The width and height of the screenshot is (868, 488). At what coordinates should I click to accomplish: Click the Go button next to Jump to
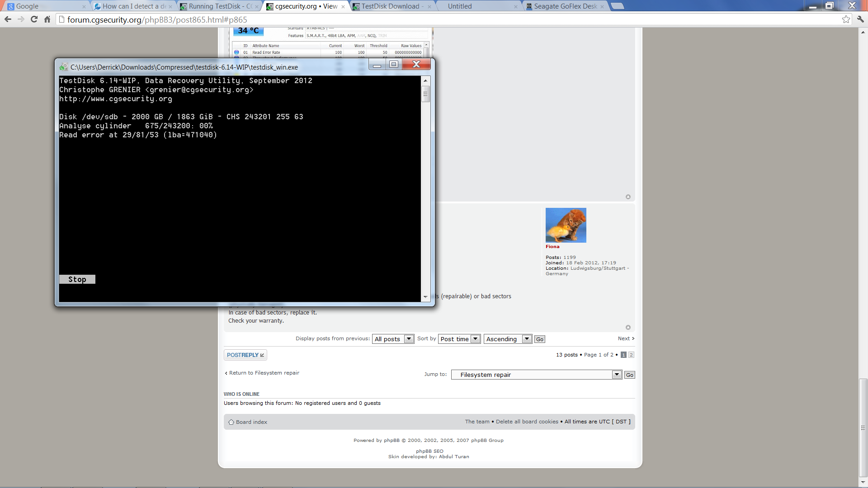[x=630, y=375]
